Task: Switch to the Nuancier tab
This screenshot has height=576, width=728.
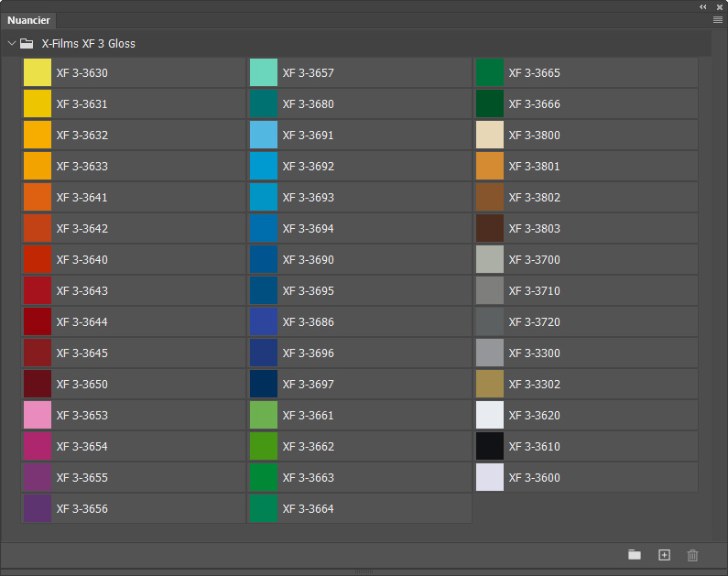Action: (28, 20)
